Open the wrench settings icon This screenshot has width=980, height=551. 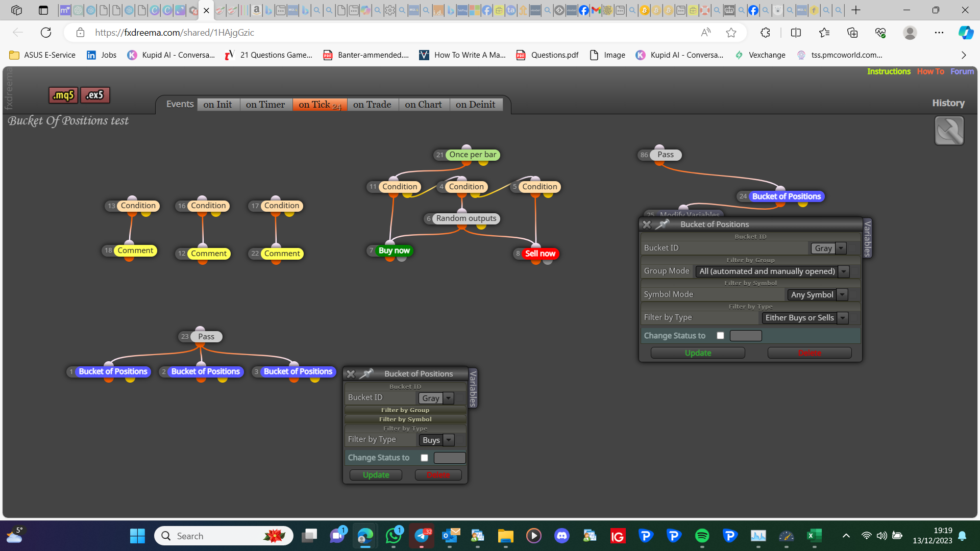(949, 131)
